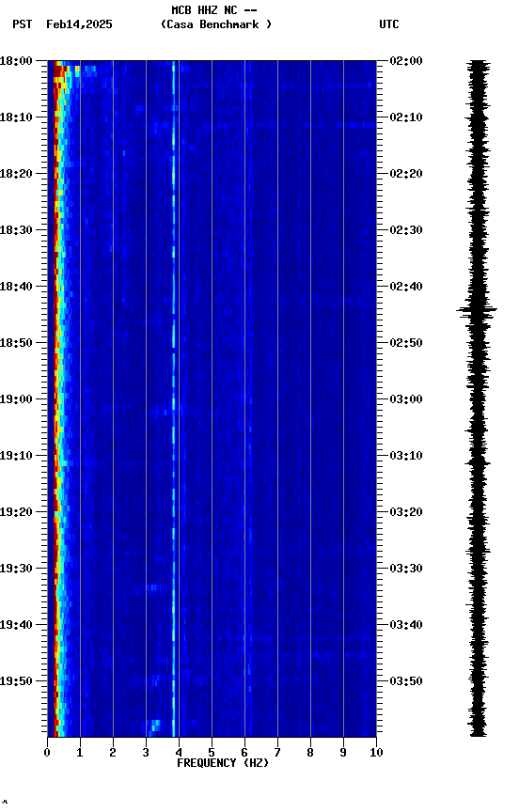The width and height of the screenshot is (519, 812).
Task: Click the '18:40' PST time label
Action: [16, 287]
